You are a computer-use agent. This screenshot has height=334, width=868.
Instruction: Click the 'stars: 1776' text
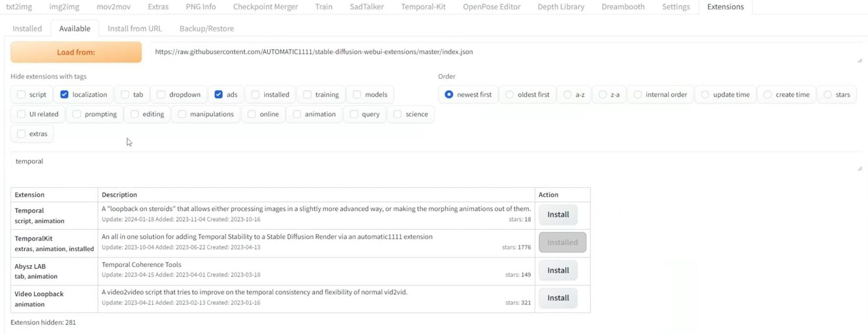coord(516,247)
